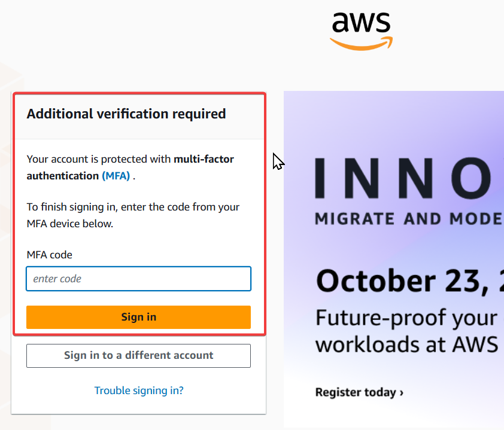
Task: Click the To finish signing in instruction
Action: [133, 207]
